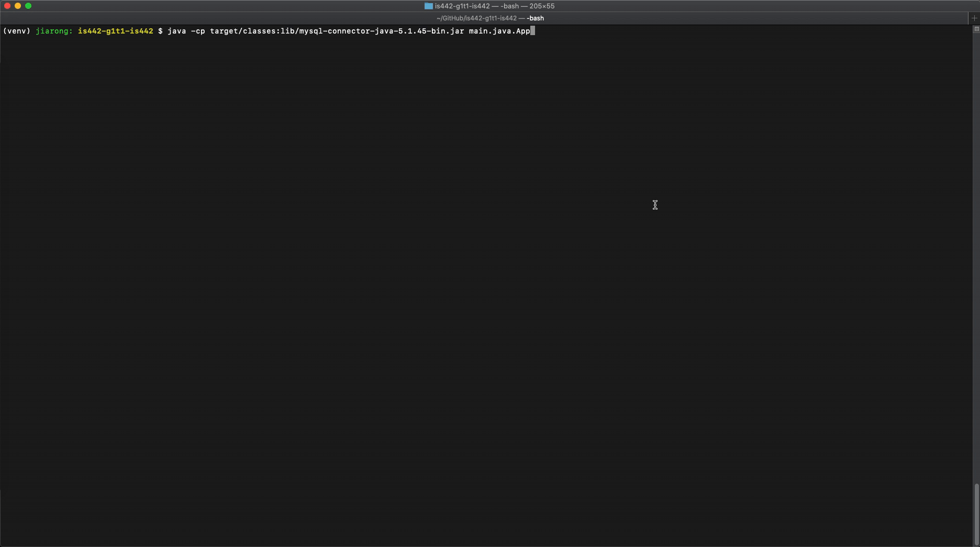Maximize terminal with the green button
Viewport: 980px width, 547px height.
tap(28, 6)
